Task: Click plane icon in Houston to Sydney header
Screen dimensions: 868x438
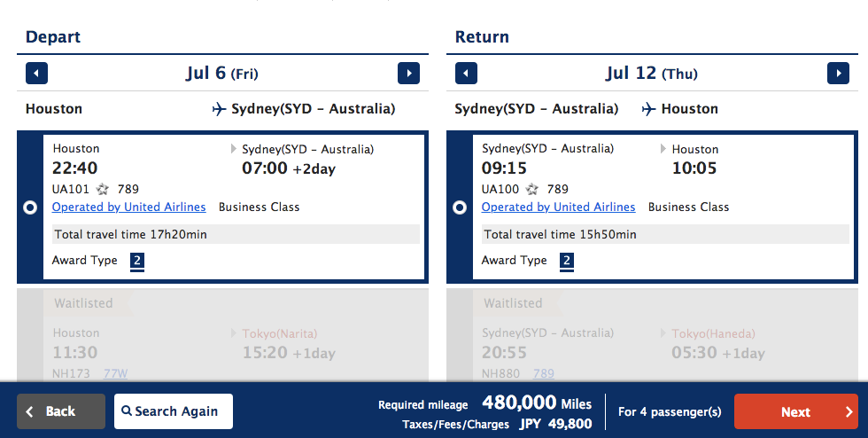Action: click(220, 109)
